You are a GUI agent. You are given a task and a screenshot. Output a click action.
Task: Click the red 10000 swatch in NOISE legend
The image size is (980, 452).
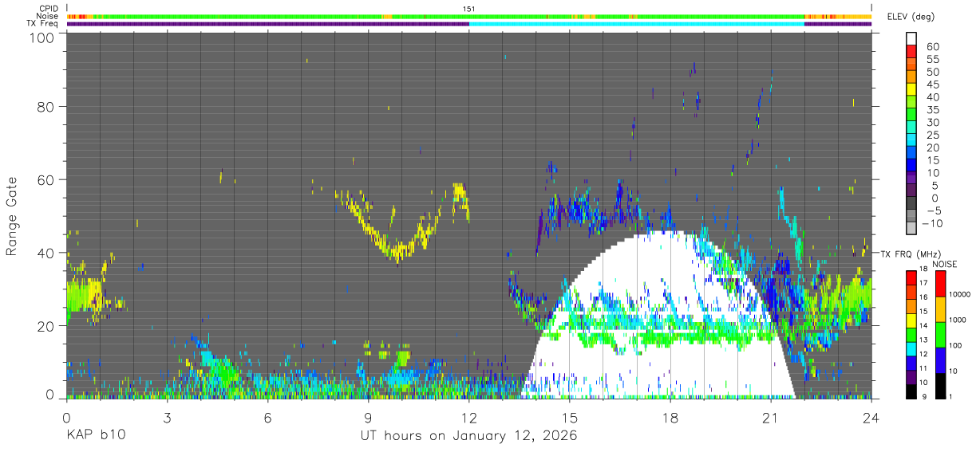click(940, 283)
